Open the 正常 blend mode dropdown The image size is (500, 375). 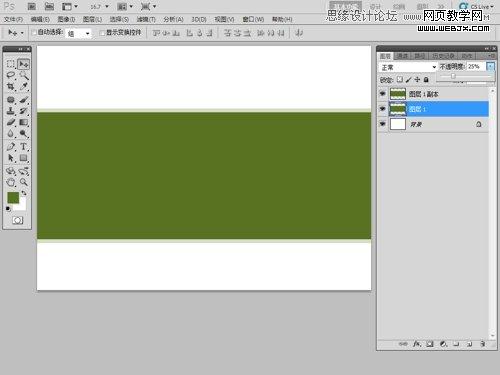[x=408, y=67]
